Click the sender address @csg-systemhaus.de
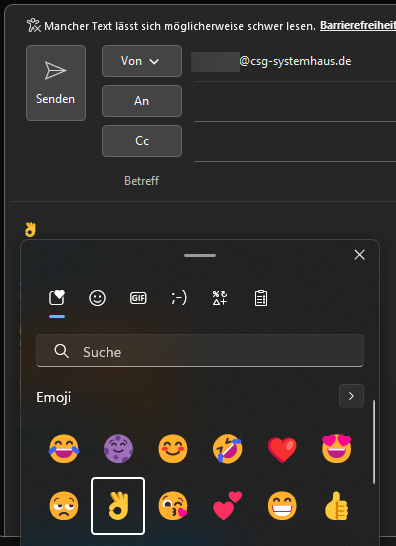The width and height of the screenshot is (396, 546). click(295, 61)
